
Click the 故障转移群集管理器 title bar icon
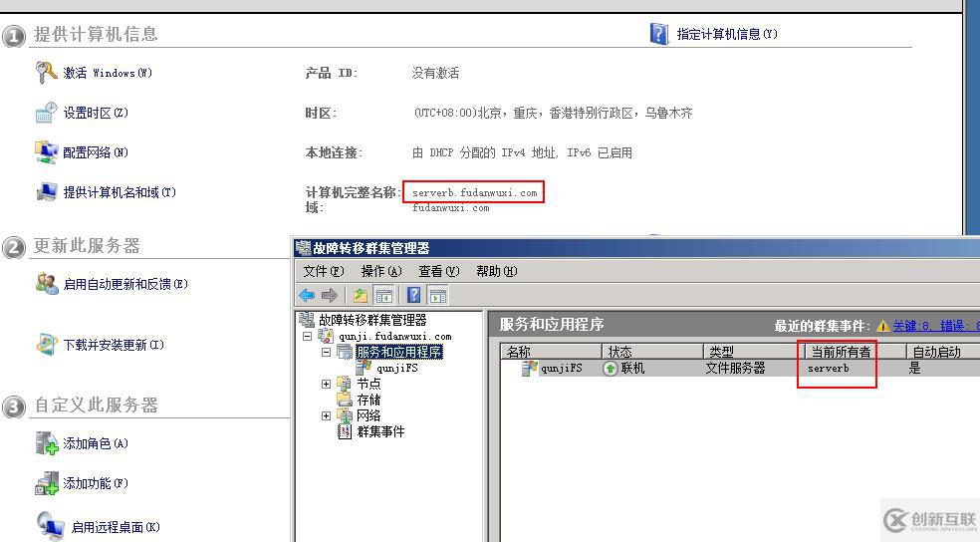[x=303, y=247]
